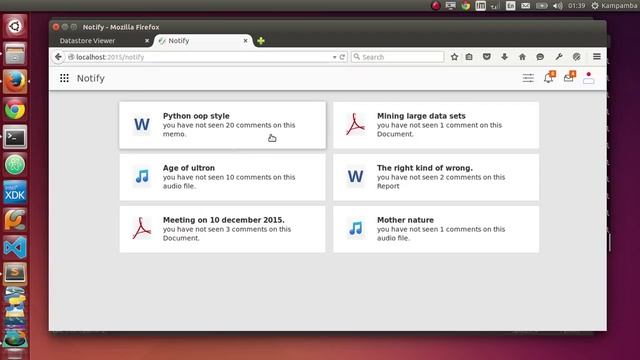Go to the Firefox home page icon
The image size is (640, 360).
tap(522, 57)
